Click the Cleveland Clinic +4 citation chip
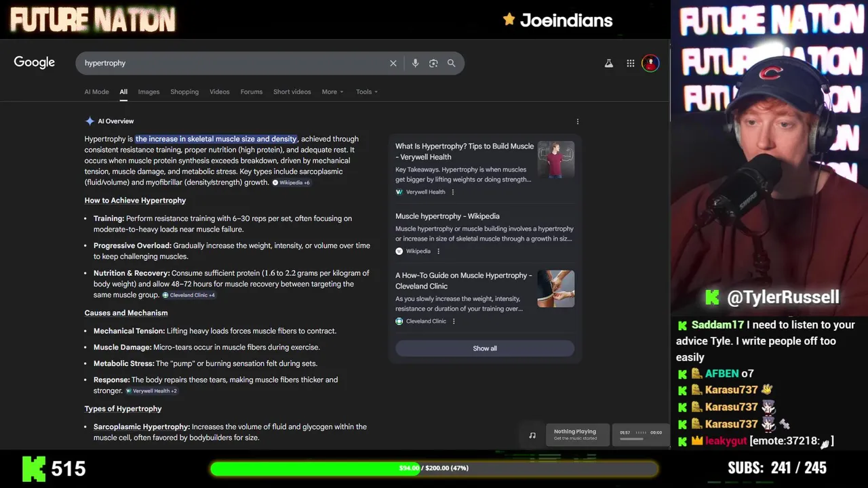Viewport: 868px width, 488px height. click(189, 296)
